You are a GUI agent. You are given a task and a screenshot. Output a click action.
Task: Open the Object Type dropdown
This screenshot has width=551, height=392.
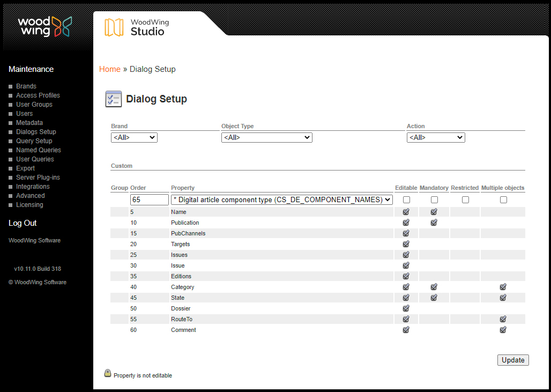267,137
